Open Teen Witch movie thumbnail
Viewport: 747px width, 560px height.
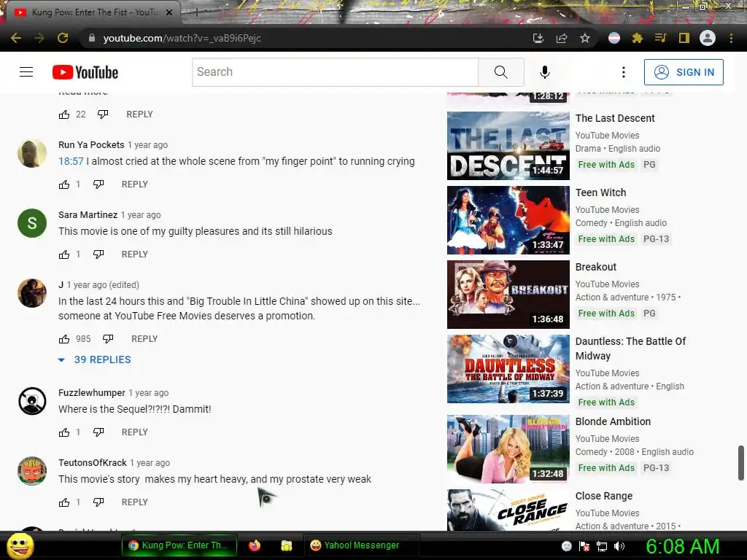pyautogui.click(x=508, y=220)
